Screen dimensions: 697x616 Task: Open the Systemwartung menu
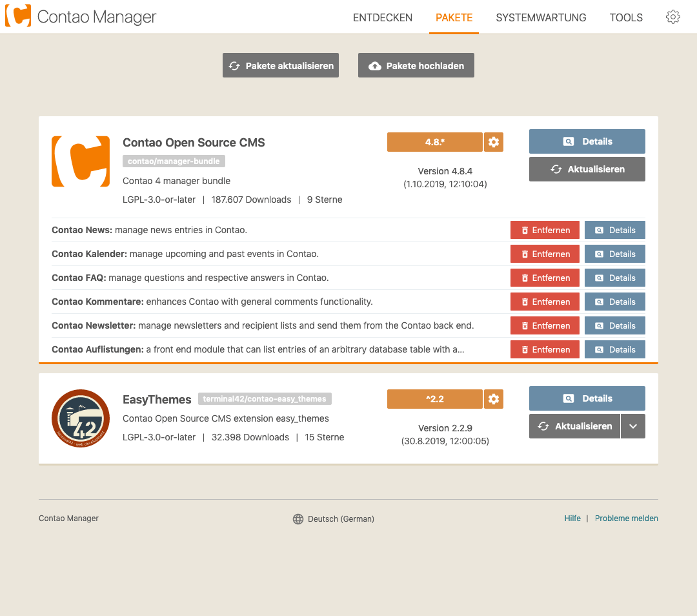pos(541,17)
